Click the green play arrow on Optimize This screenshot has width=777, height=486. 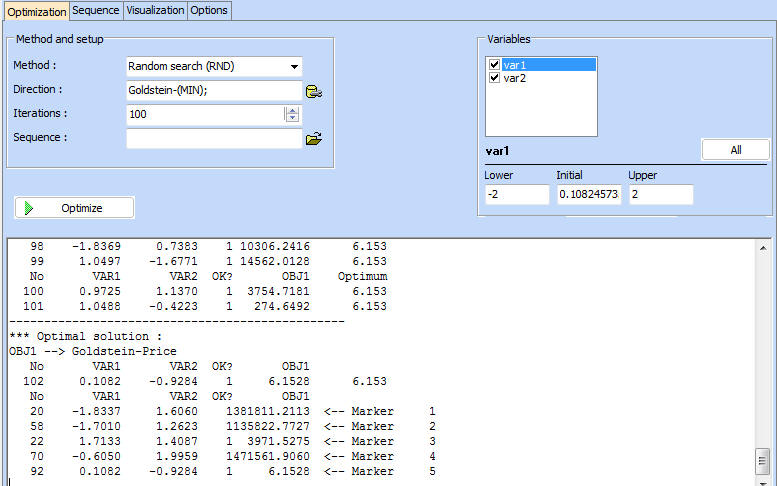[x=29, y=208]
